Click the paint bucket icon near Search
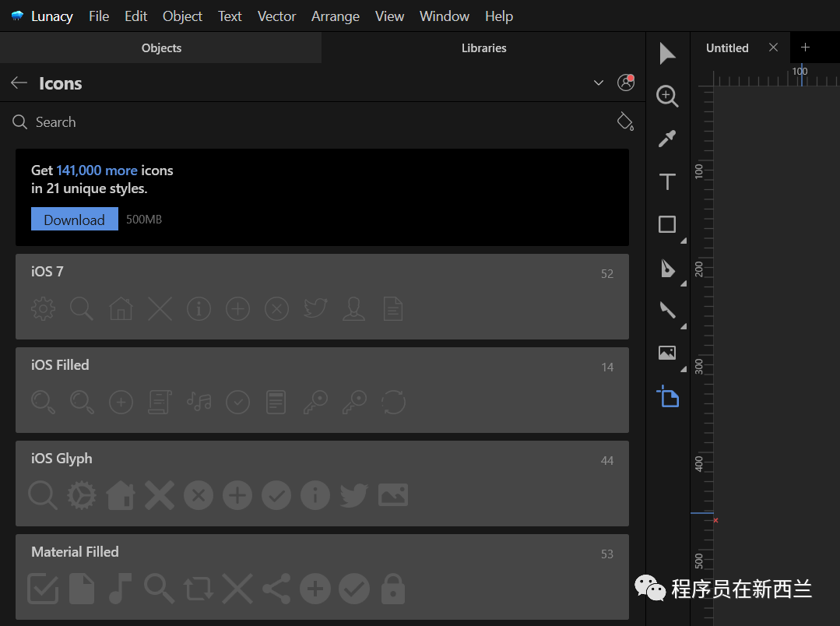The width and height of the screenshot is (840, 626). coord(624,121)
